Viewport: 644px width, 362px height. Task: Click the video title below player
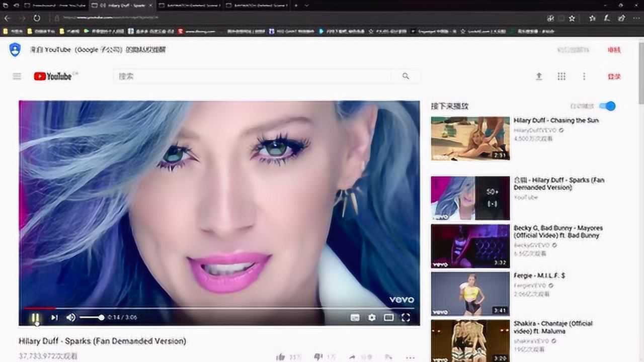(103, 341)
